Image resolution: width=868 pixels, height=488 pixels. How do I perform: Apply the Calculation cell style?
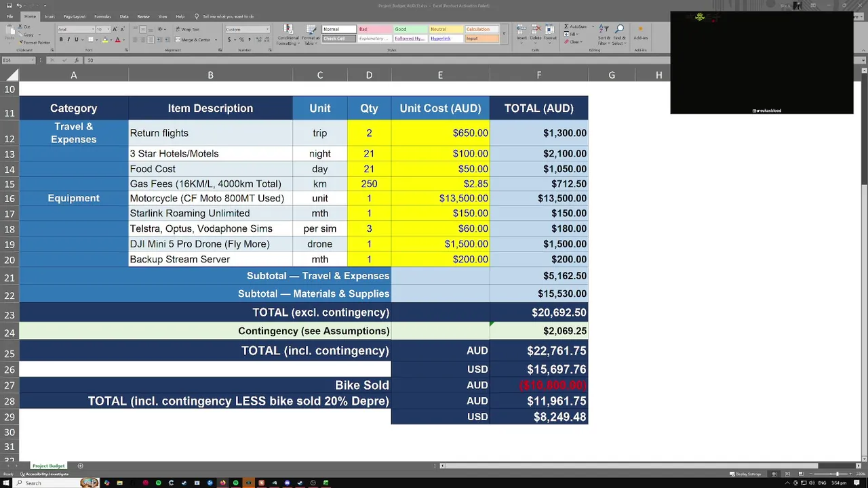click(482, 29)
